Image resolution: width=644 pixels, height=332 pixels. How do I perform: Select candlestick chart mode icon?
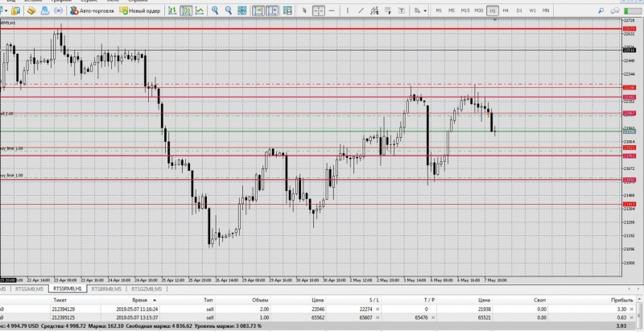point(185,11)
